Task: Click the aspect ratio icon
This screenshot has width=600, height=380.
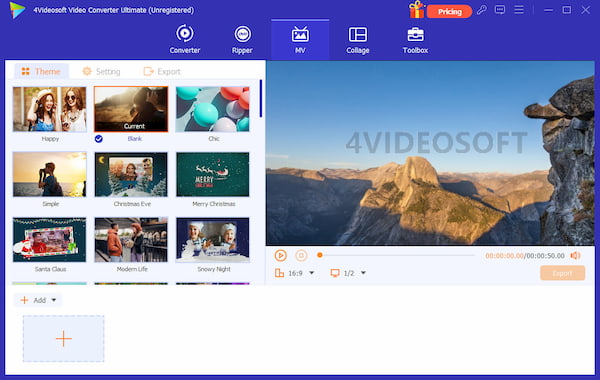Action: pyautogui.click(x=279, y=273)
